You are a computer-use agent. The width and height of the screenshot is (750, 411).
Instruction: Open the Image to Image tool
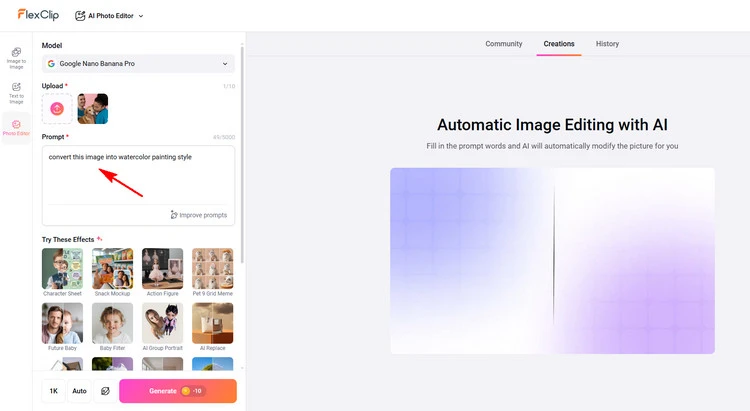click(16, 56)
